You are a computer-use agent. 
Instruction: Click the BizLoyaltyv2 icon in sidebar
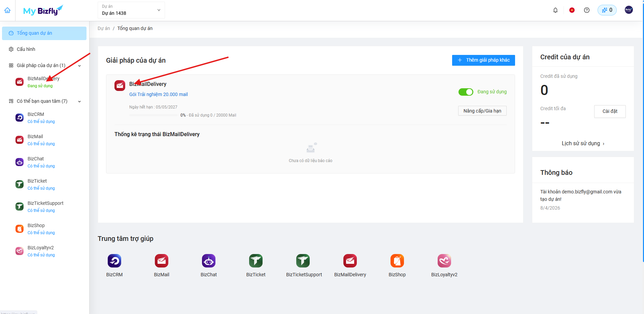coord(20,251)
